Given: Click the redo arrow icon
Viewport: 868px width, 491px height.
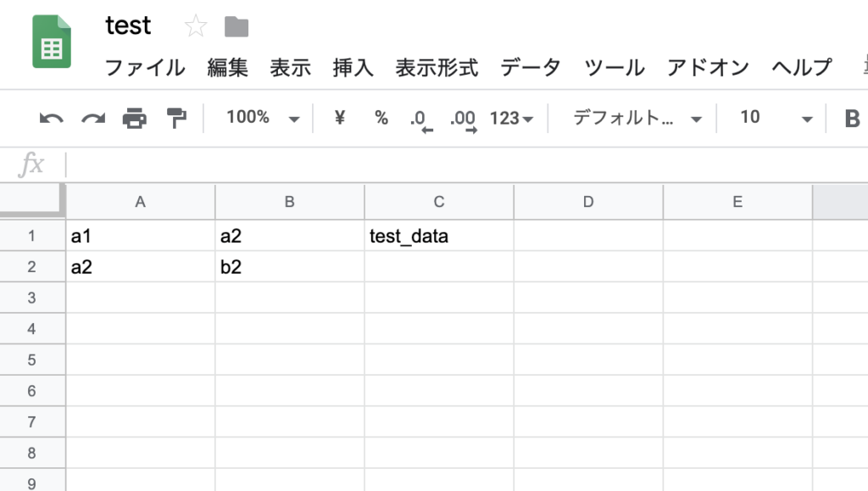Looking at the screenshot, I should pos(93,119).
